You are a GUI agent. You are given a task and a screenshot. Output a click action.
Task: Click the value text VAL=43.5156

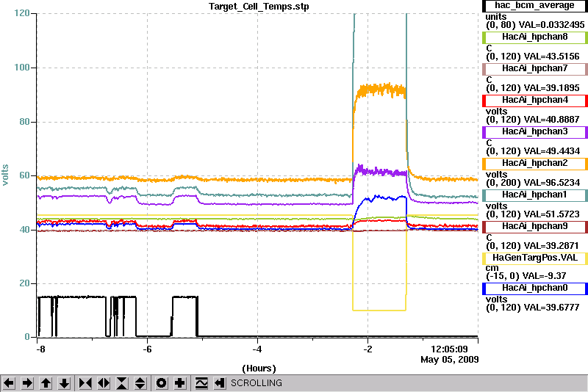pos(552,57)
